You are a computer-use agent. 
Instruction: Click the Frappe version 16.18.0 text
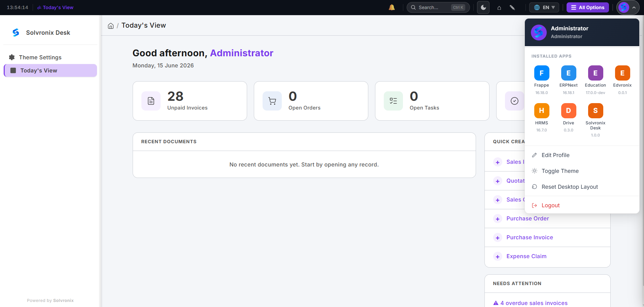click(x=542, y=93)
